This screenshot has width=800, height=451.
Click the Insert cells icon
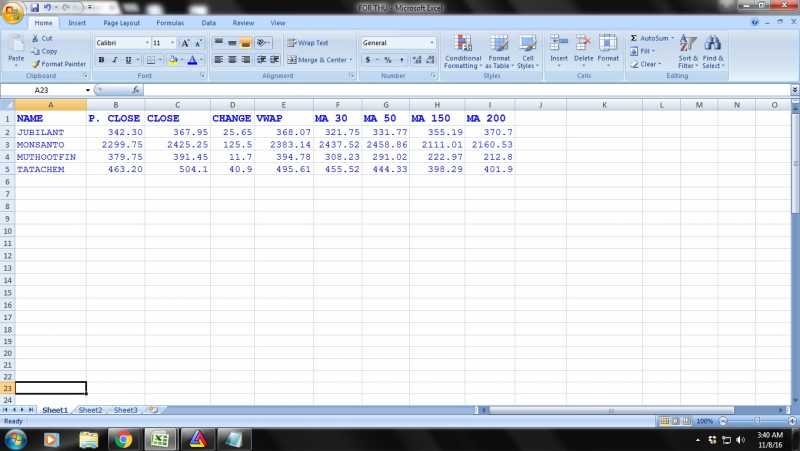559,52
